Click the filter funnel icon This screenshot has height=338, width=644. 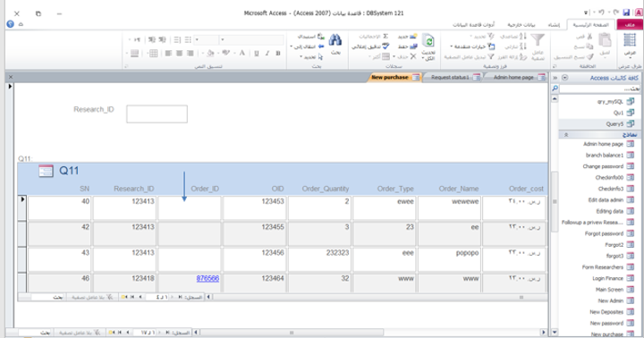pyautogui.click(x=538, y=40)
